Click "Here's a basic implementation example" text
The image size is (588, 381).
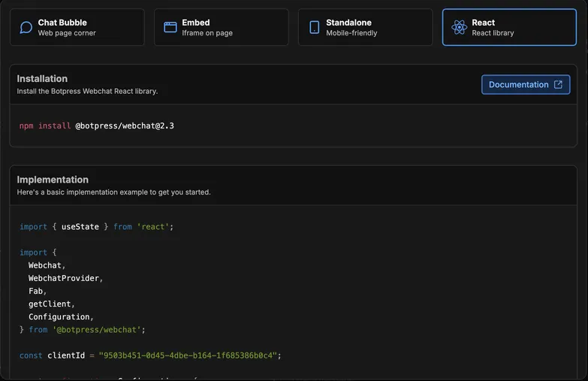[113, 192]
